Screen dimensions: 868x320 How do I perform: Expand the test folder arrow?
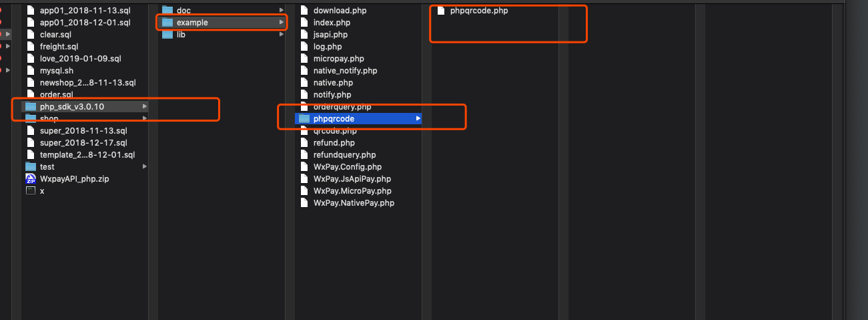[x=145, y=166]
